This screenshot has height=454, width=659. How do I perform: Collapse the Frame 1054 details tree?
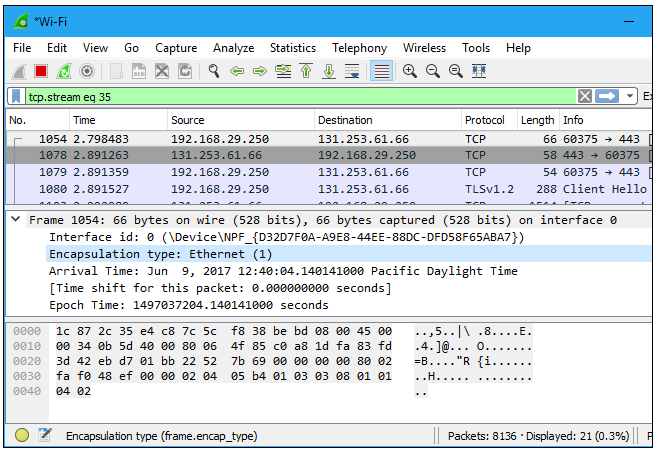tap(16, 219)
